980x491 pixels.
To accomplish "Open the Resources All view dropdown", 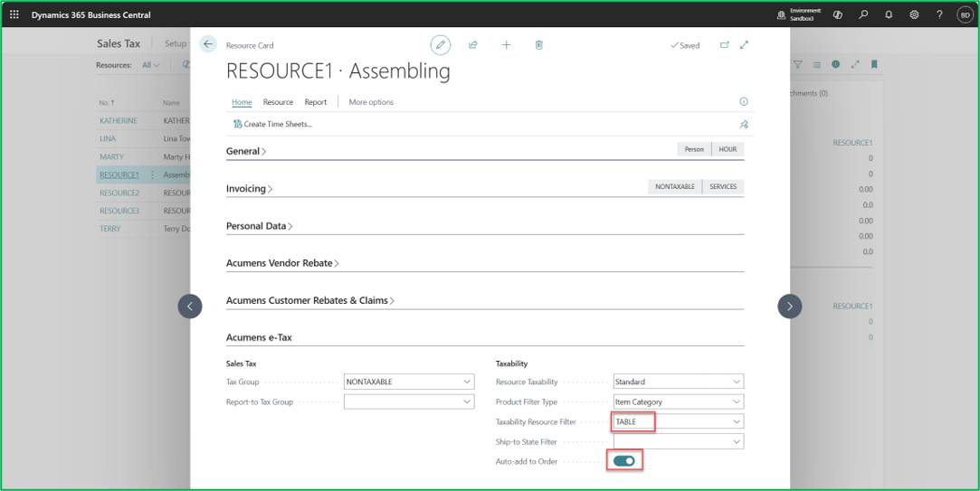I will 150,65.
